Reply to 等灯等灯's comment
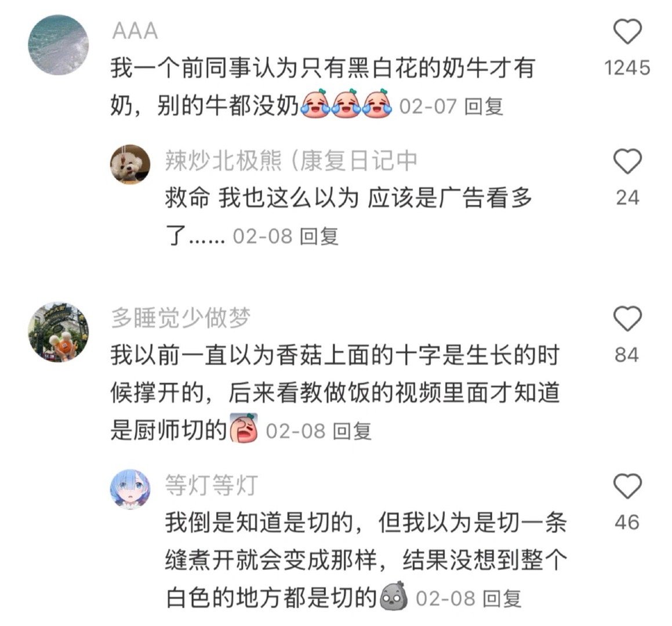 pos(502,598)
